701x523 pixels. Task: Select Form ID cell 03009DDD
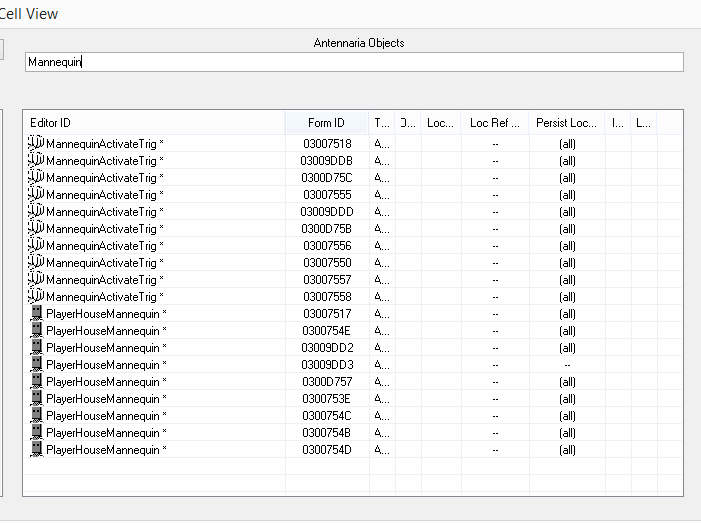tap(327, 212)
